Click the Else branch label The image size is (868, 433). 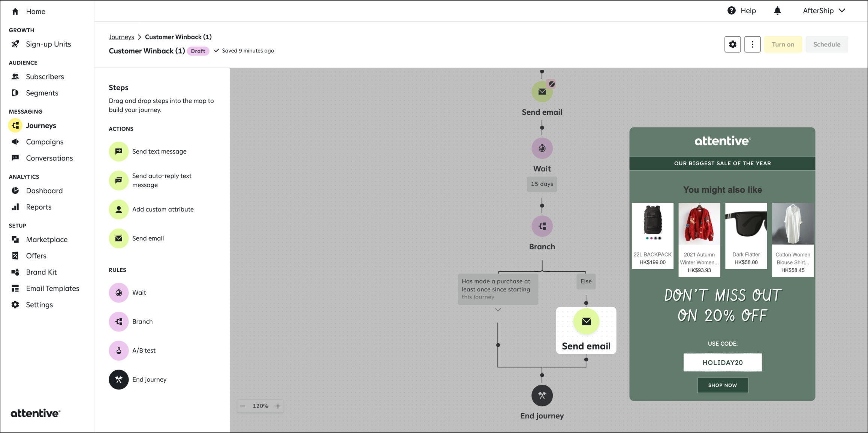tap(586, 282)
